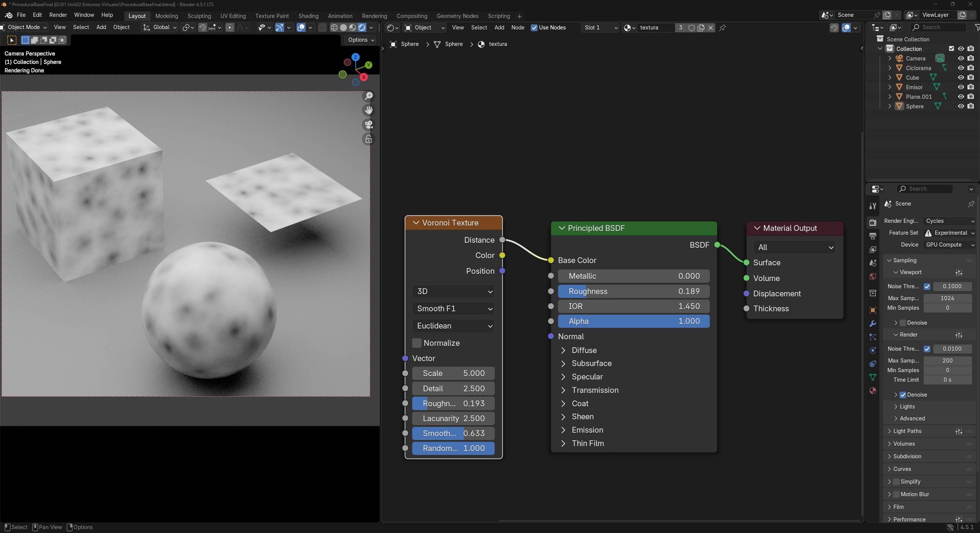Unlink the textura material with X
Image resolution: width=980 pixels, height=533 pixels.
711,28
